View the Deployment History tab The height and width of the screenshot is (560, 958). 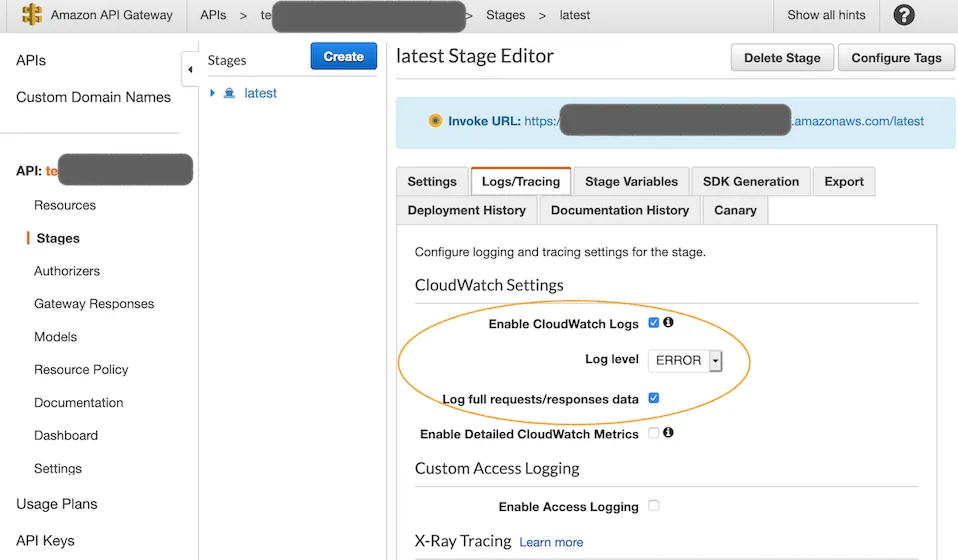(x=467, y=210)
